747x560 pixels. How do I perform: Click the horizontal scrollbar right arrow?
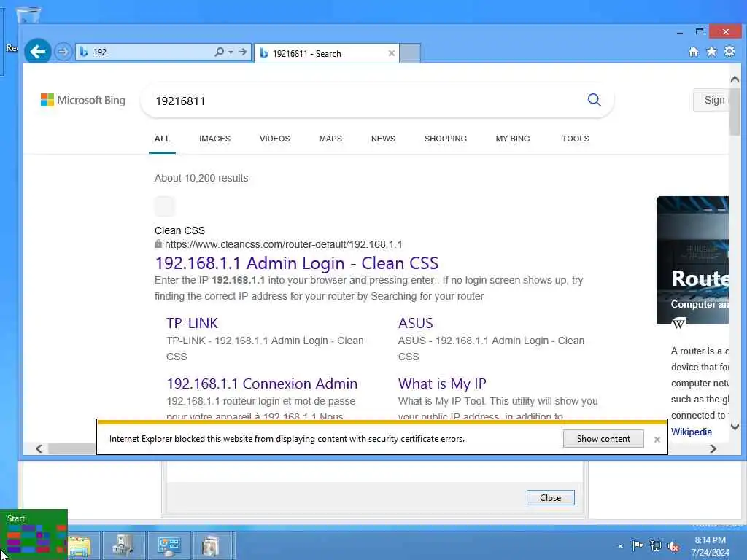(713, 448)
